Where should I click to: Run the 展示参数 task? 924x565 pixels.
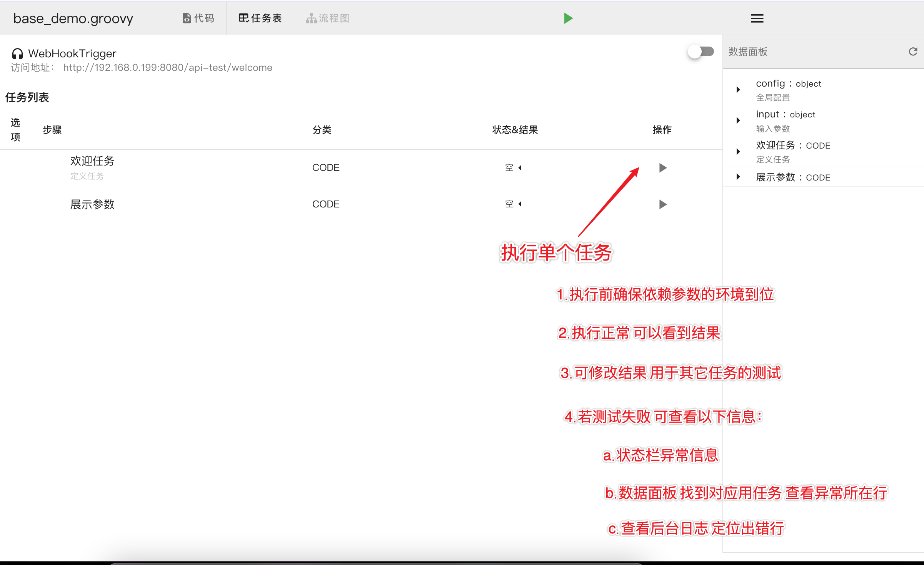coord(662,204)
